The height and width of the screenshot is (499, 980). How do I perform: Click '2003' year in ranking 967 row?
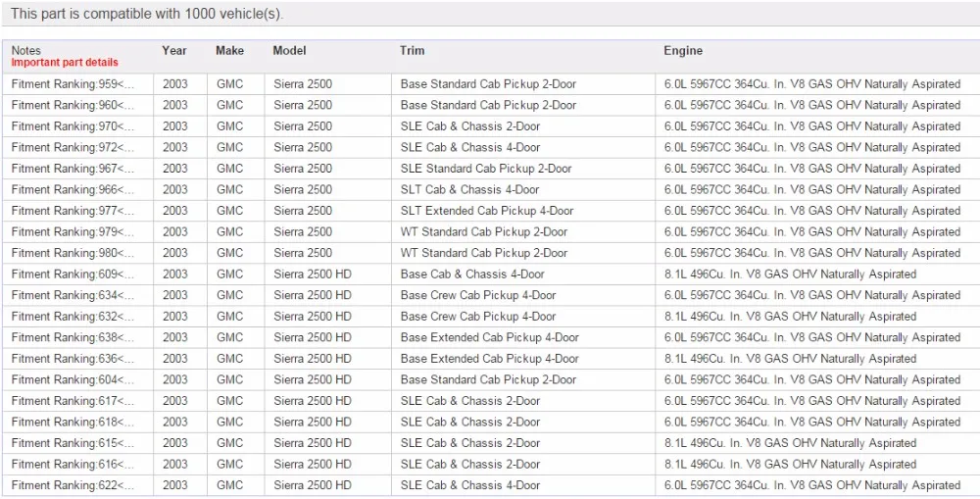(180, 169)
